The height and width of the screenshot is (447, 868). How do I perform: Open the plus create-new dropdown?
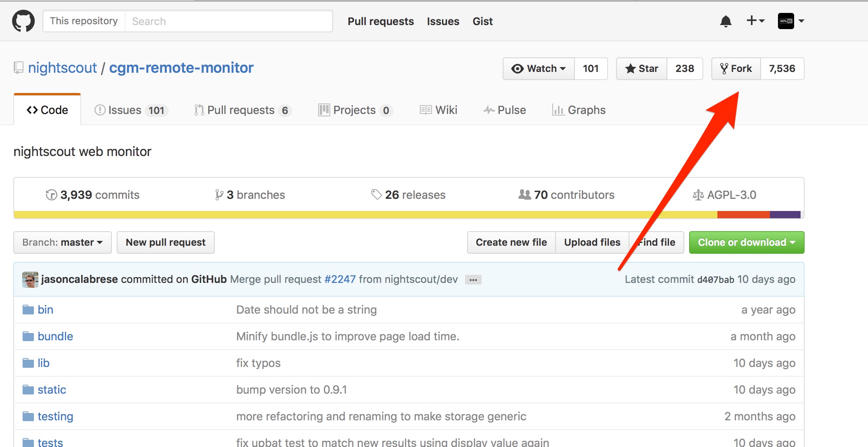[x=755, y=21]
